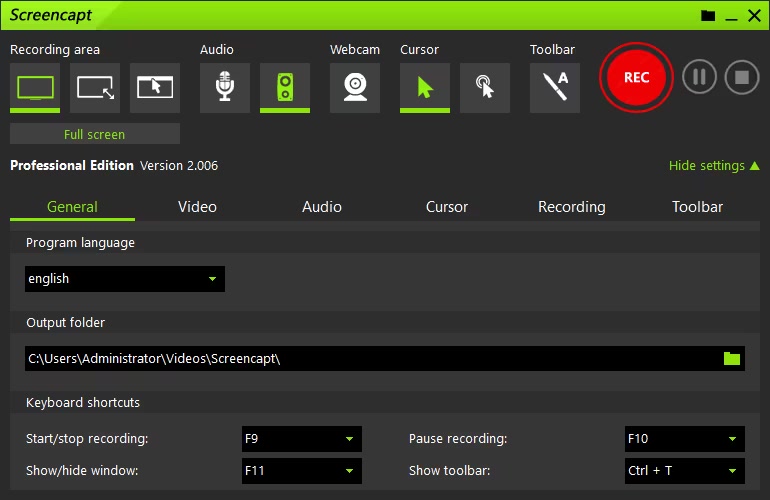Open the program language dropdown
The width and height of the screenshot is (770, 500).
tap(124, 279)
